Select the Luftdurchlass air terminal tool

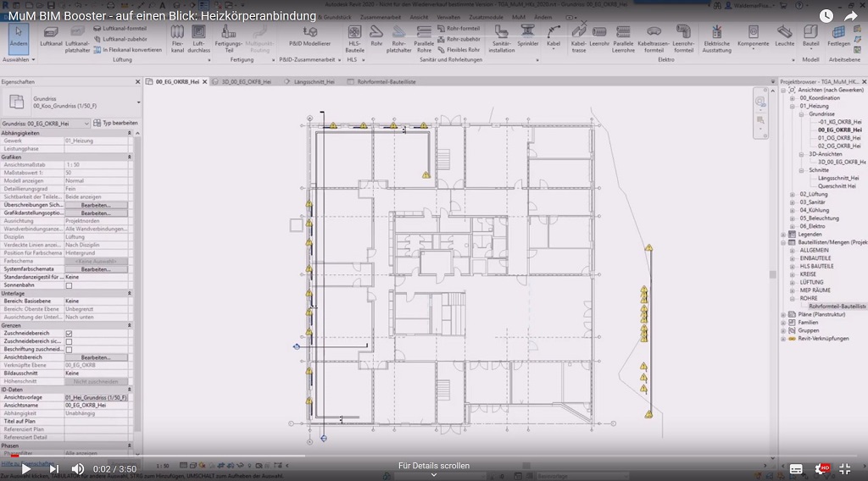pos(198,36)
